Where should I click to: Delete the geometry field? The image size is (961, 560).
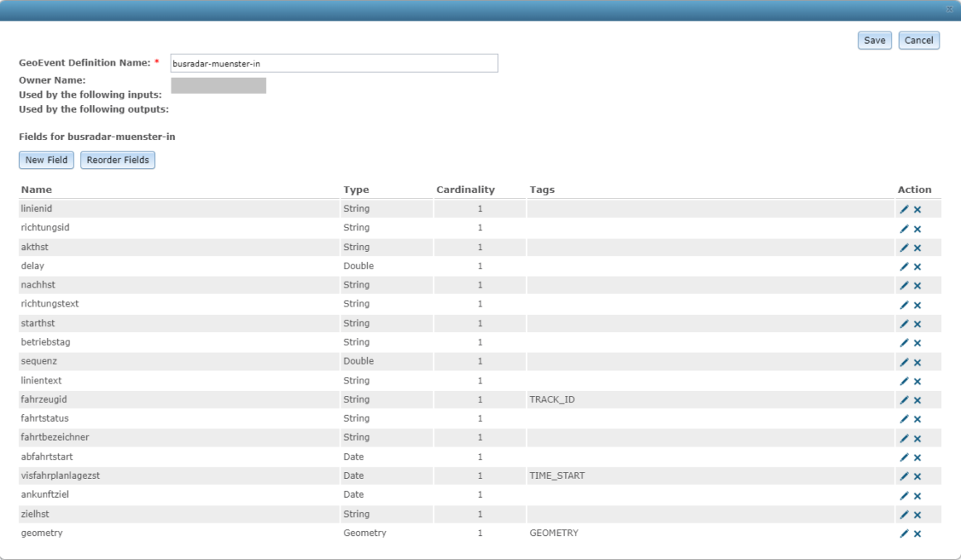917,533
